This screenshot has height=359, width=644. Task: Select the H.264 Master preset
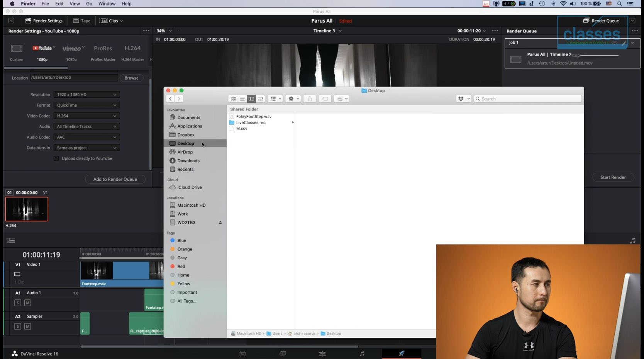click(x=132, y=52)
